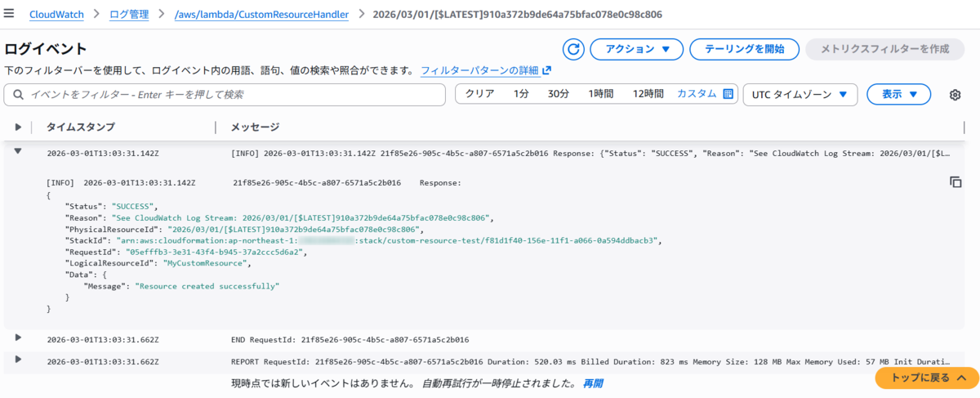Open the アクション dropdown menu
The width and height of the screenshot is (980, 398).
pos(636,49)
